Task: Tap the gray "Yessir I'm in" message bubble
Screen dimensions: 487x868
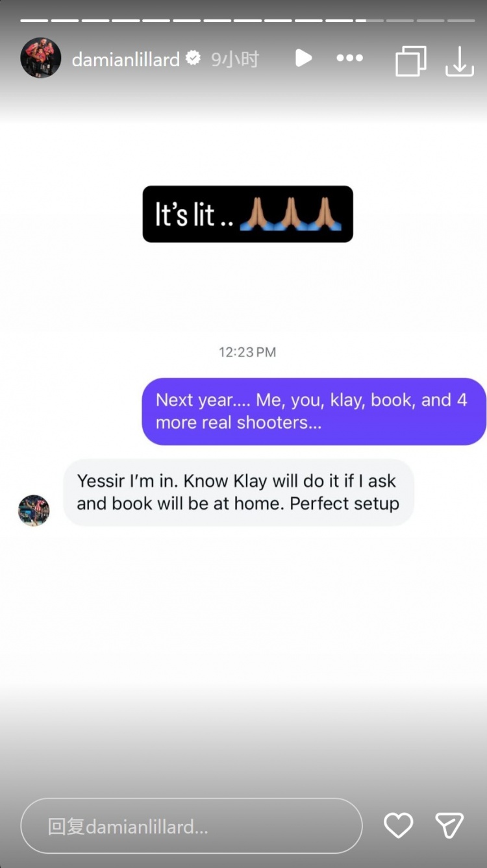Action: pyautogui.click(x=238, y=492)
